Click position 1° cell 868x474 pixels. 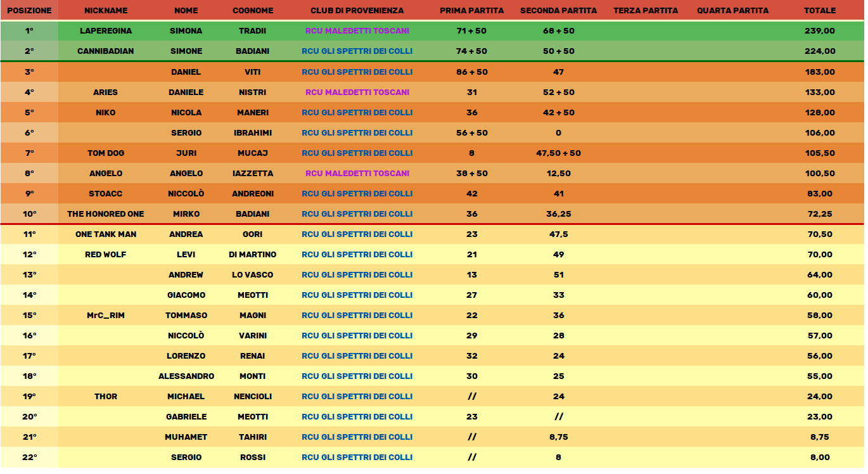[29, 31]
